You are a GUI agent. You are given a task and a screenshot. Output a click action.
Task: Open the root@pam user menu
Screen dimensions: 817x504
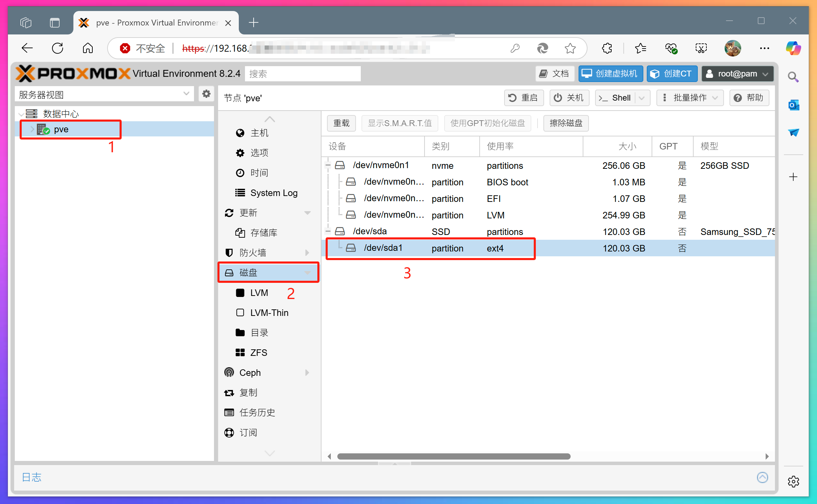737,74
